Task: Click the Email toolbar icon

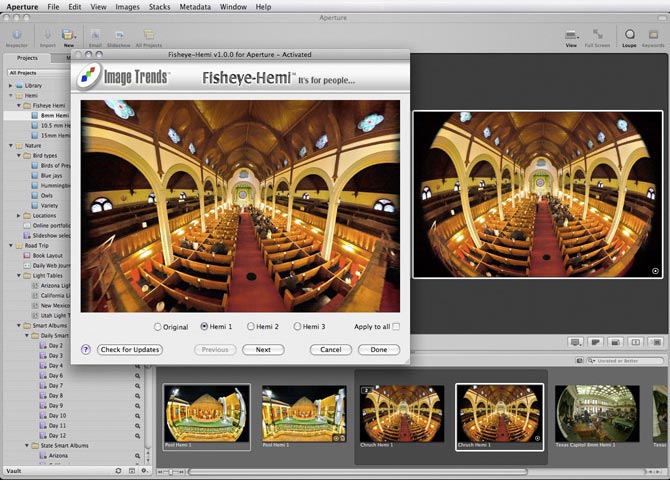Action: point(96,35)
